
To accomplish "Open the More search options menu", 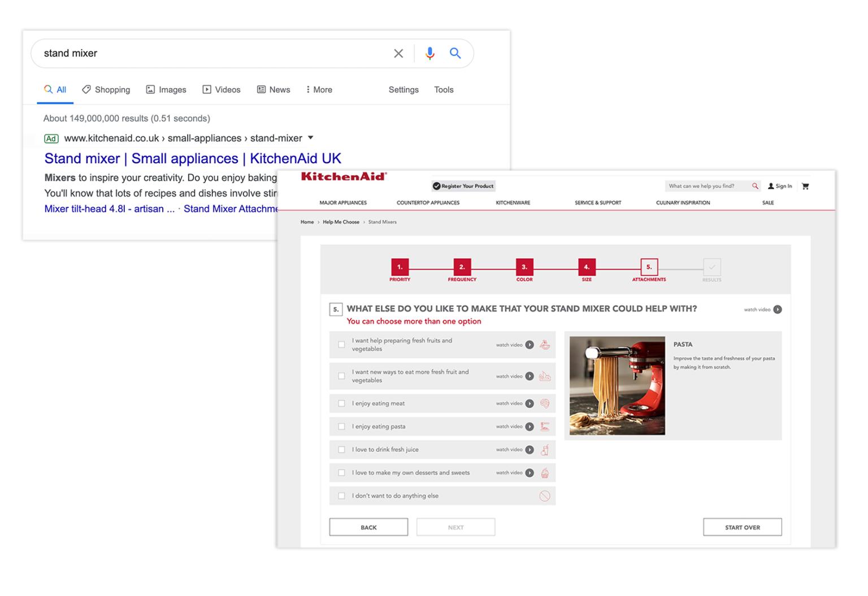I will tap(319, 89).
